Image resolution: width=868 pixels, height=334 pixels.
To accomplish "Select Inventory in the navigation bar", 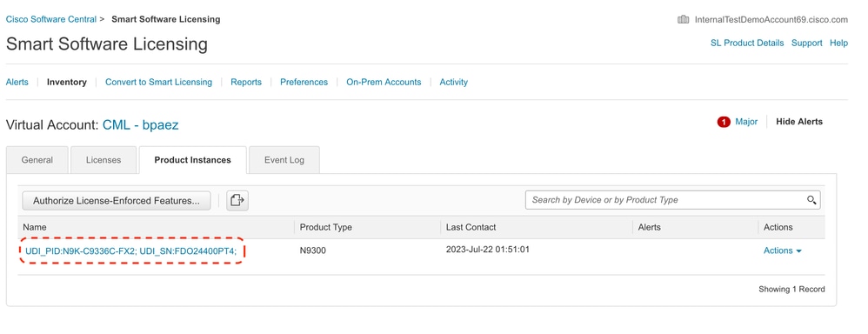I will coord(66,82).
